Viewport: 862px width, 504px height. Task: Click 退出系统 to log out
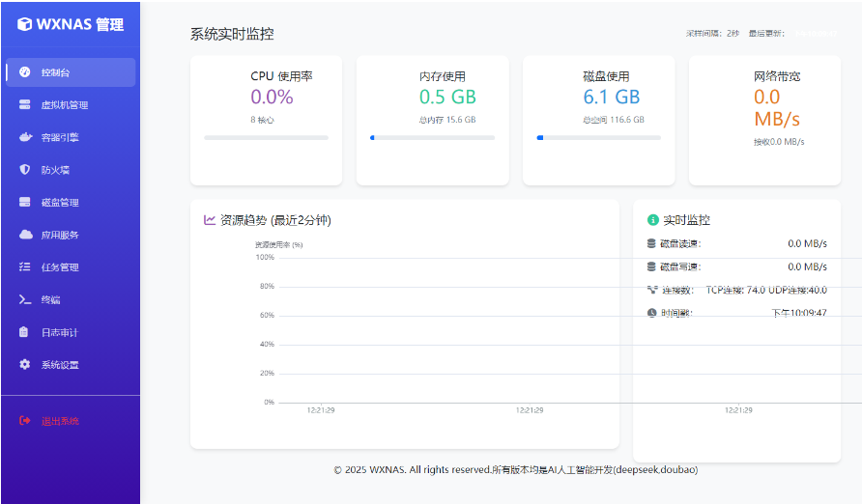[71, 421]
